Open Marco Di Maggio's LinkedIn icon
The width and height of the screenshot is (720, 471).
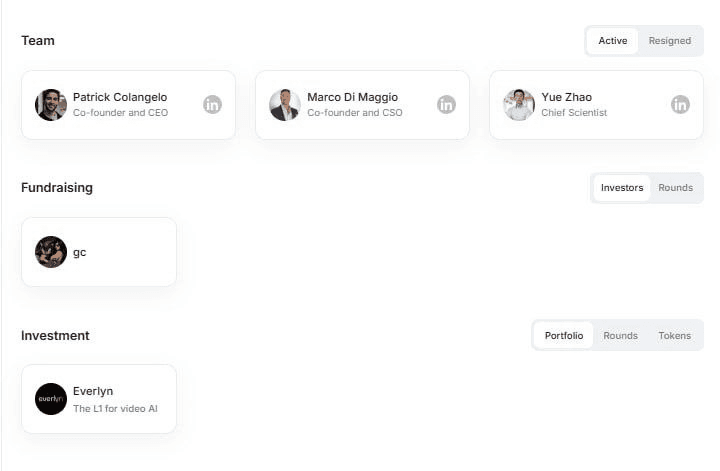(446, 104)
